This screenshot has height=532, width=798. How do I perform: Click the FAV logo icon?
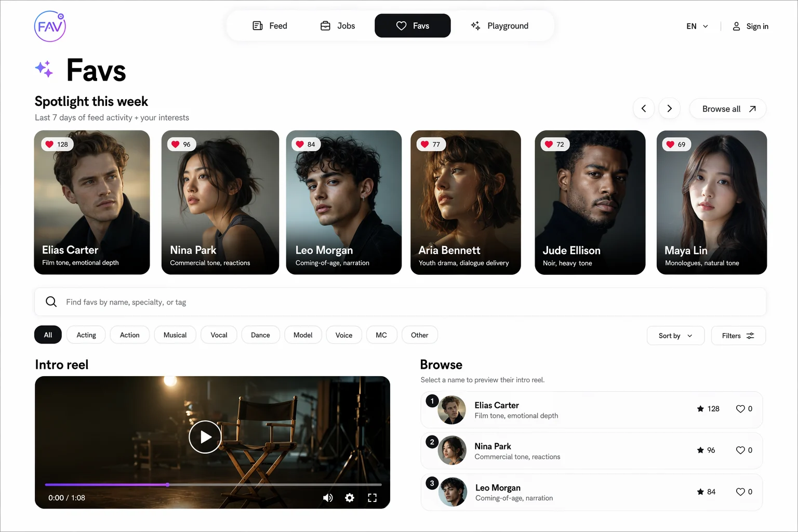(x=50, y=26)
